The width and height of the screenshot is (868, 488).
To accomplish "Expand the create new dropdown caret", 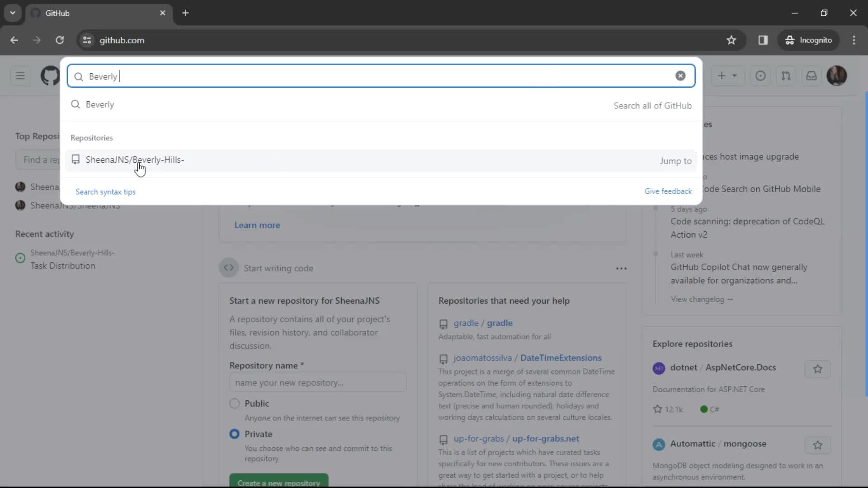I will pyautogui.click(x=735, y=76).
